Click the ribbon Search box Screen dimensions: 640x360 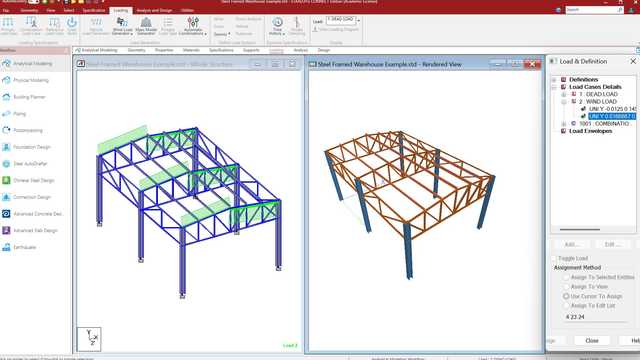click(594, 9)
